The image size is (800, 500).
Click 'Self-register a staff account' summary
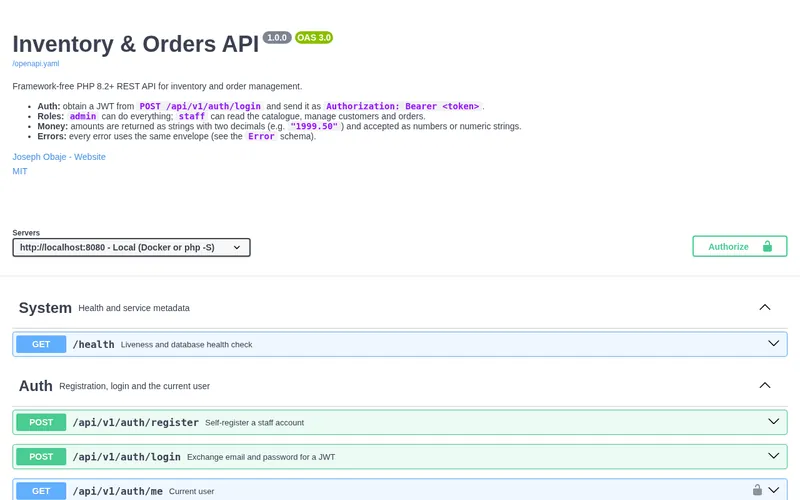(x=255, y=423)
